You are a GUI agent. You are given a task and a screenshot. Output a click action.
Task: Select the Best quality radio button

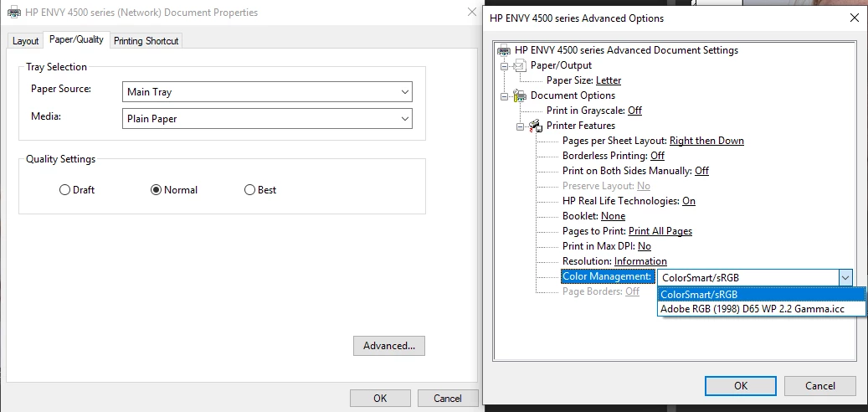(x=249, y=190)
